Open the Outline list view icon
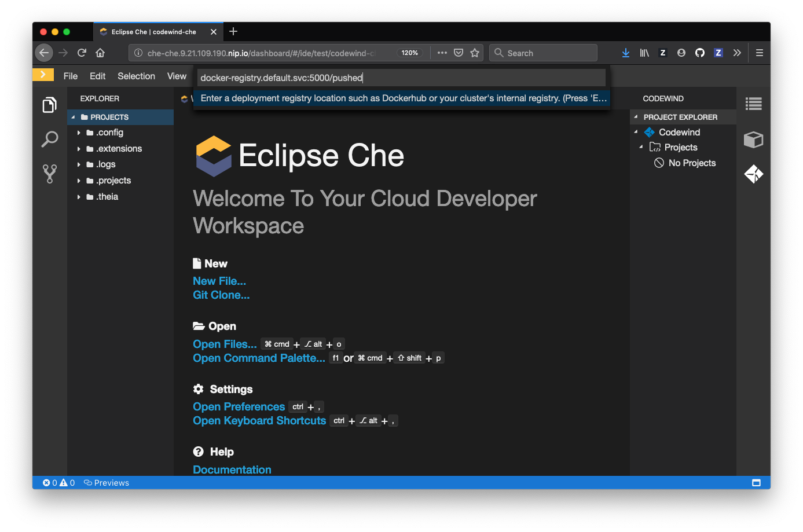 coord(753,104)
